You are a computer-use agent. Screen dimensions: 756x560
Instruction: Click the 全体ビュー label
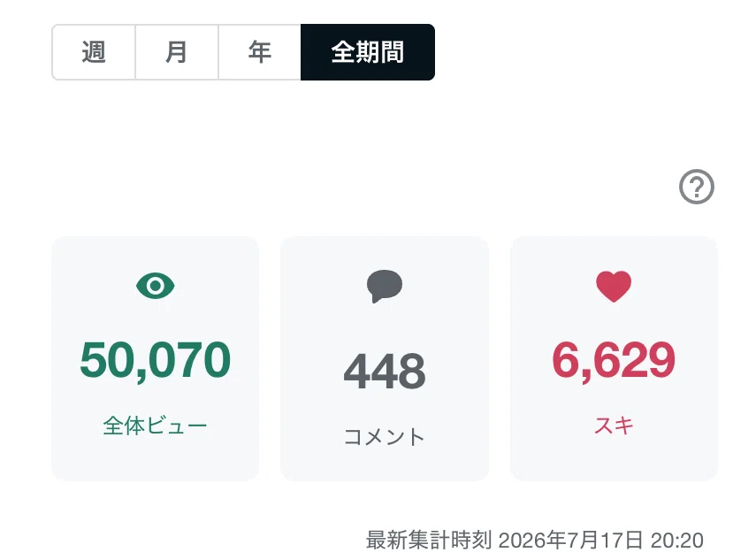point(156,426)
